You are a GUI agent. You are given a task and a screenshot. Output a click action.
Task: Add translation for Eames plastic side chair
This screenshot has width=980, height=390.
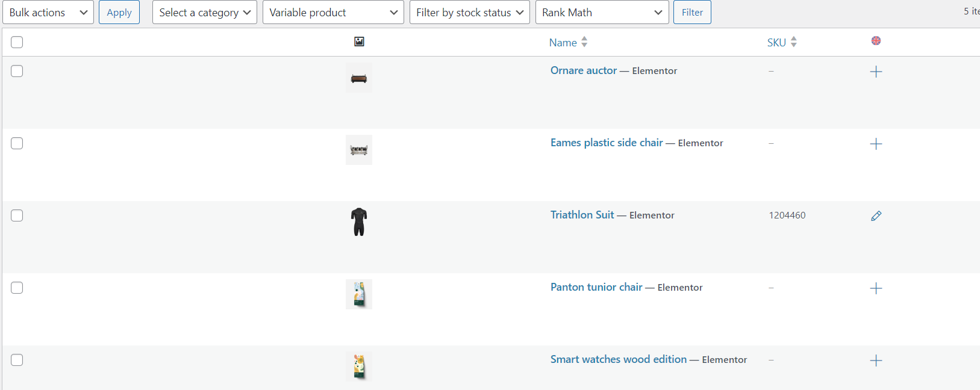876,144
